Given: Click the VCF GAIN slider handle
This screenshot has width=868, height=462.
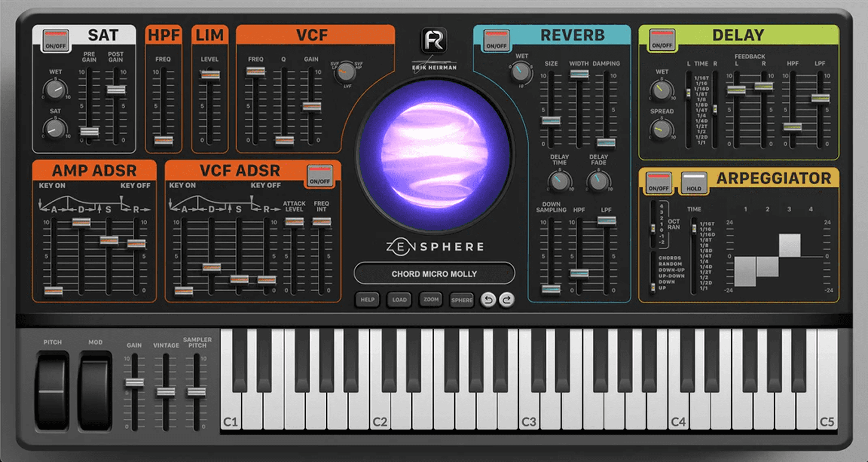Looking at the screenshot, I should [x=312, y=106].
